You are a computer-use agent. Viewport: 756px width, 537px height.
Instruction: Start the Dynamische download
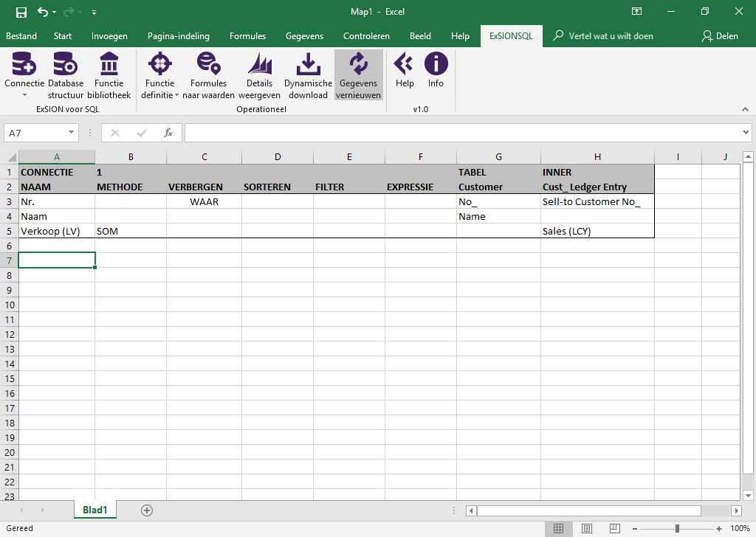click(x=308, y=75)
